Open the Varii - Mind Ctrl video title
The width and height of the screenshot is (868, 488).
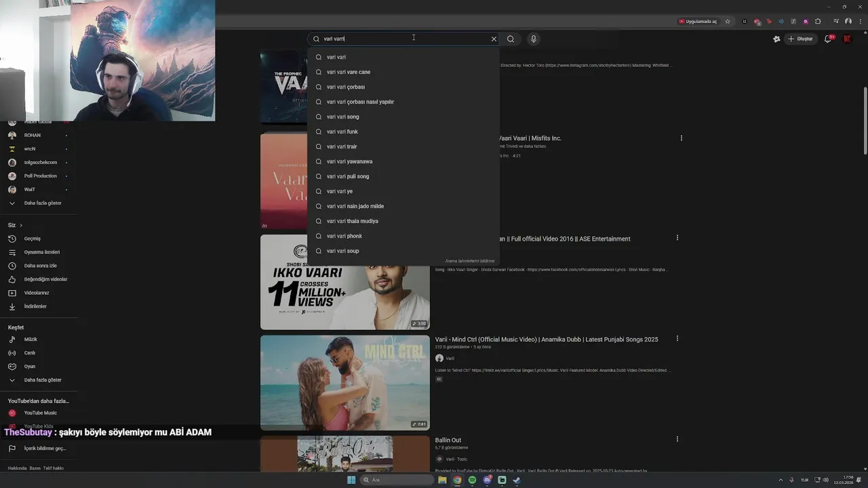point(547,340)
